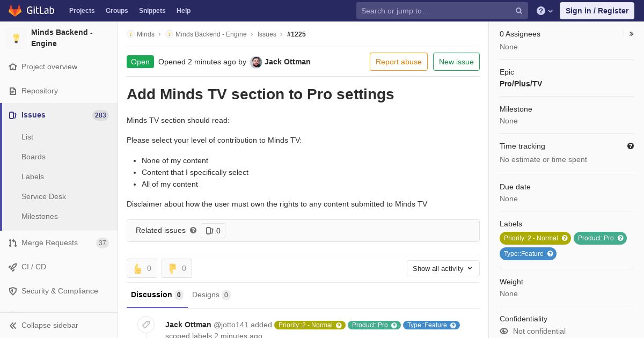Click the Not confidential eye icon
Image resolution: width=644 pixels, height=338 pixels.
click(x=504, y=332)
